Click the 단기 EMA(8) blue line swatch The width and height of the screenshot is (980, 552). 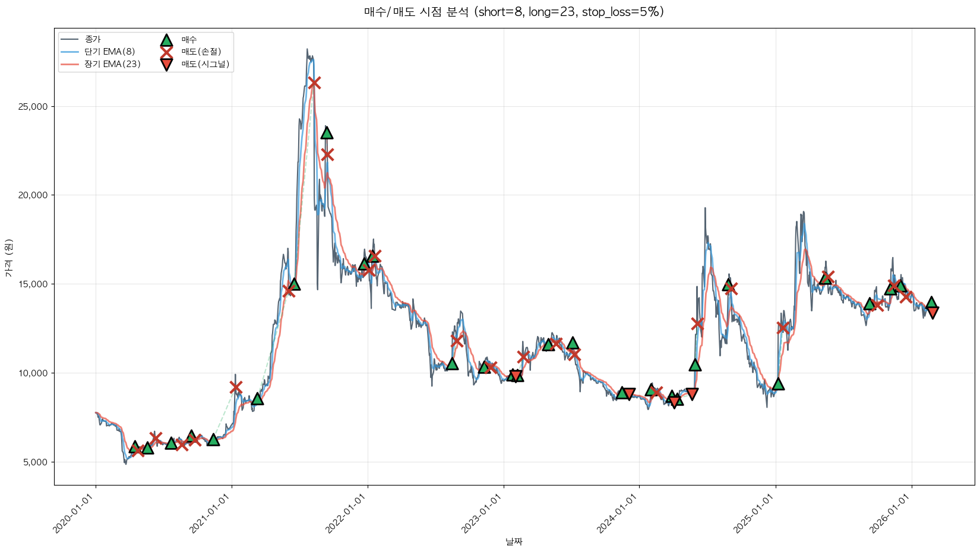click(70, 52)
